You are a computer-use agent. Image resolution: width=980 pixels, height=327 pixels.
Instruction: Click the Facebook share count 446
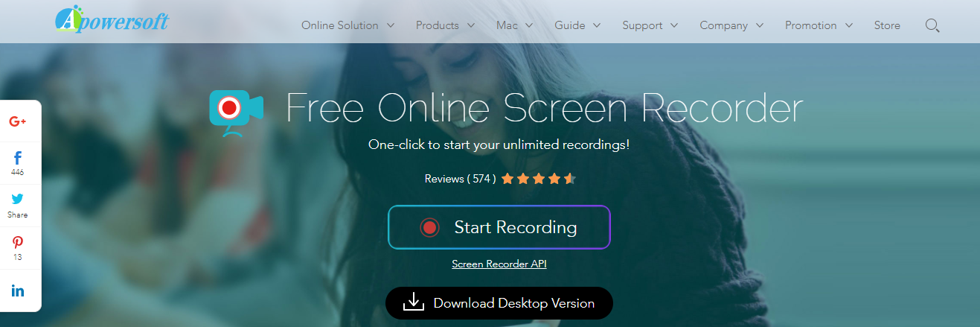pyautogui.click(x=18, y=172)
